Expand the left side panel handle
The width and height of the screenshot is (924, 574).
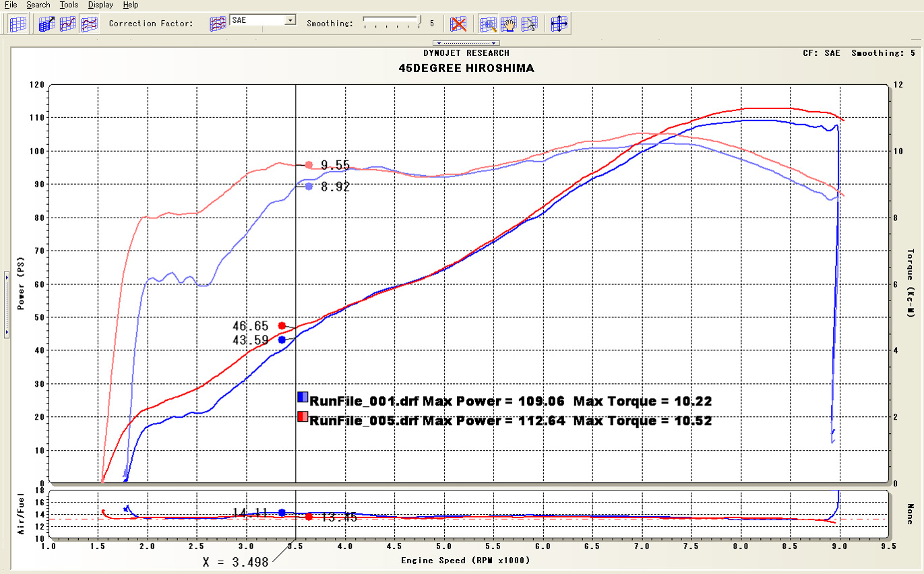pyautogui.click(x=6, y=303)
